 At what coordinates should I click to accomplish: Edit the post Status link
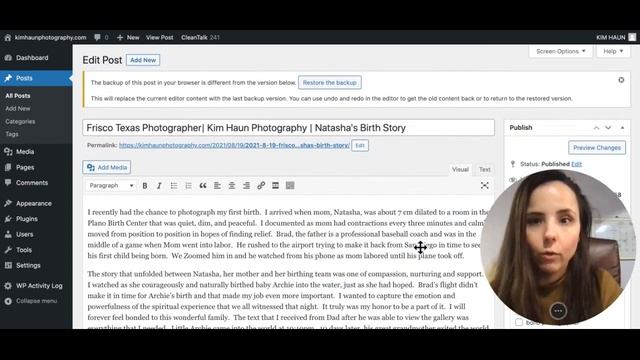pos(576,164)
